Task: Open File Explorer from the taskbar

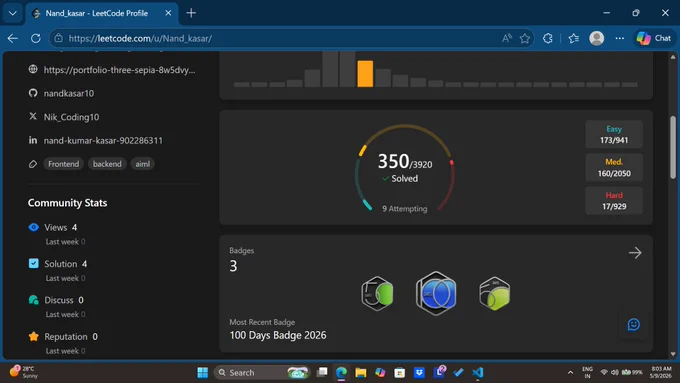Action: click(x=361, y=373)
